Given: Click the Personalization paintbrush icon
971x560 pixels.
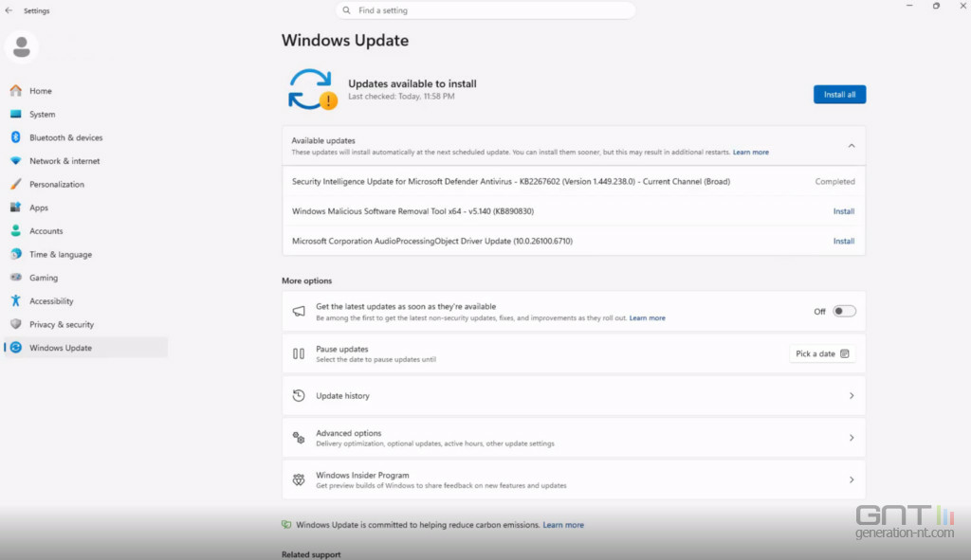Looking at the screenshot, I should click(15, 185).
